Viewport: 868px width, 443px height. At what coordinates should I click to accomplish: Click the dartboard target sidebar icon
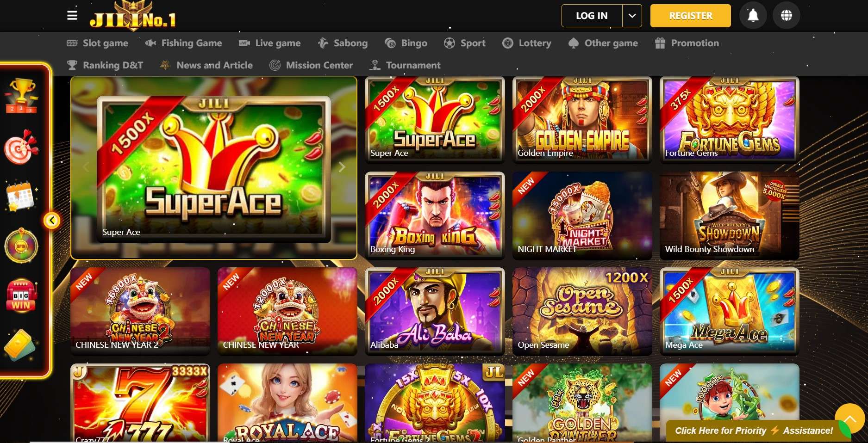[x=21, y=147]
